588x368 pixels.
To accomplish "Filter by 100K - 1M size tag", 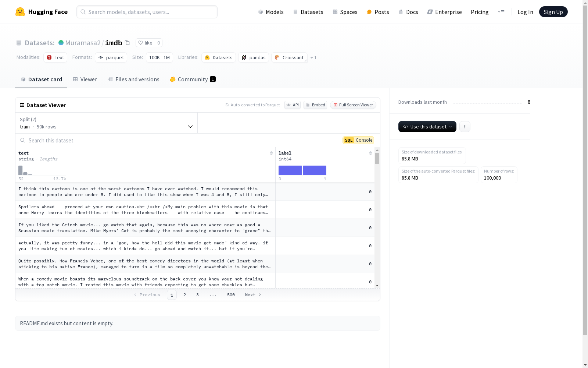I will pos(159,57).
